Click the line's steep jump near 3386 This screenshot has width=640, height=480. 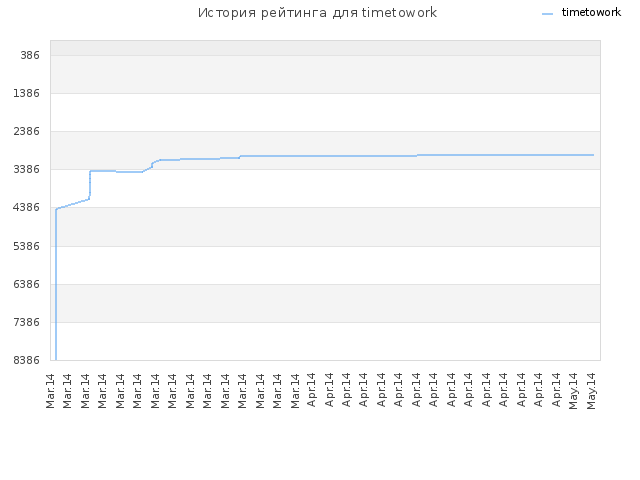(x=90, y=184)
